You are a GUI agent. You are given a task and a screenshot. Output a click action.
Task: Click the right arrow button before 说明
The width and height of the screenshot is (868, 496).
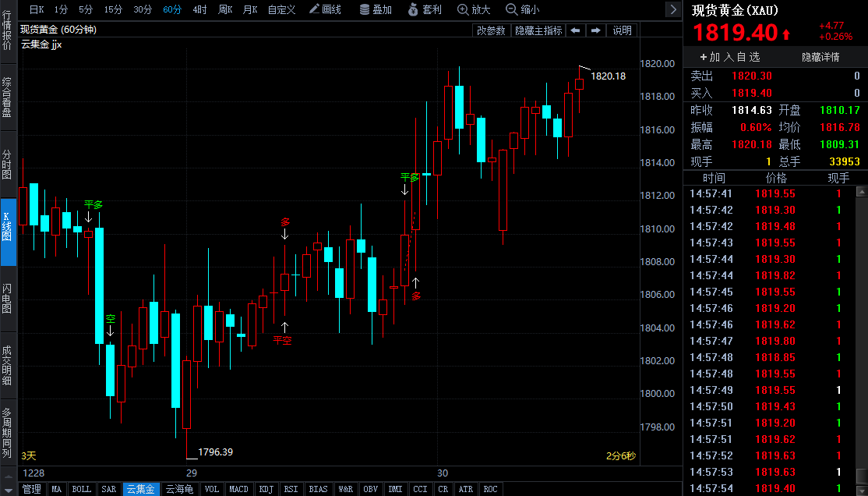pos(595,30)
